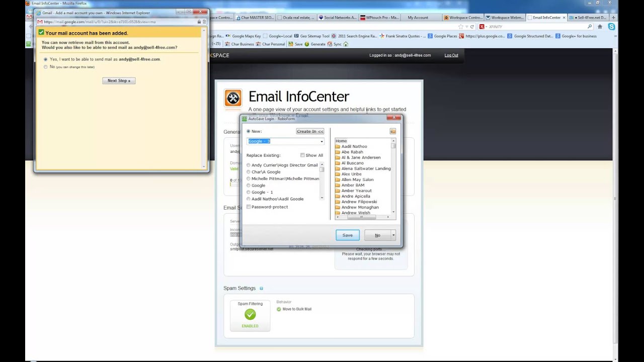
Task: Click the Log Out link
Action: pyautogui.click(x=451, y=55)
